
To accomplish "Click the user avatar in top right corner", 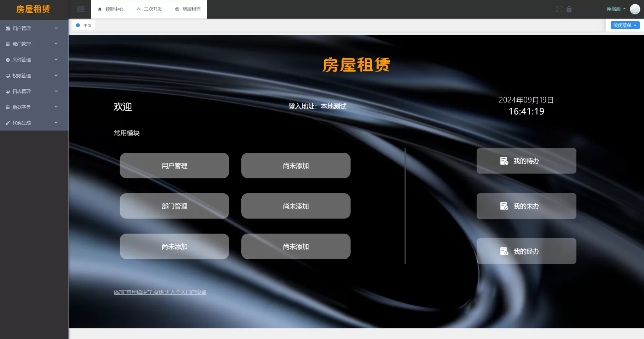I will pyautogui.click(x=635, y=9).
